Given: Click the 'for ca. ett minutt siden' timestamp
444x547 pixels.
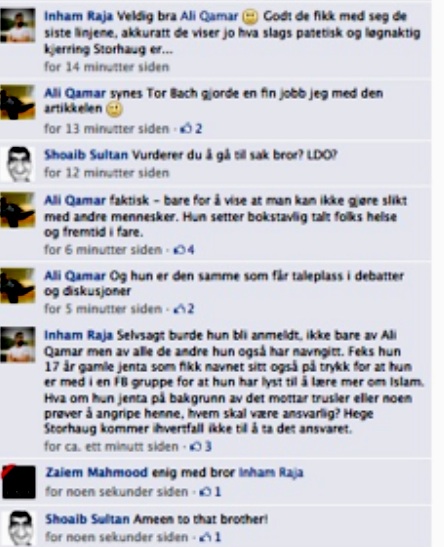Looking at the screenshot, I should 111,446.
